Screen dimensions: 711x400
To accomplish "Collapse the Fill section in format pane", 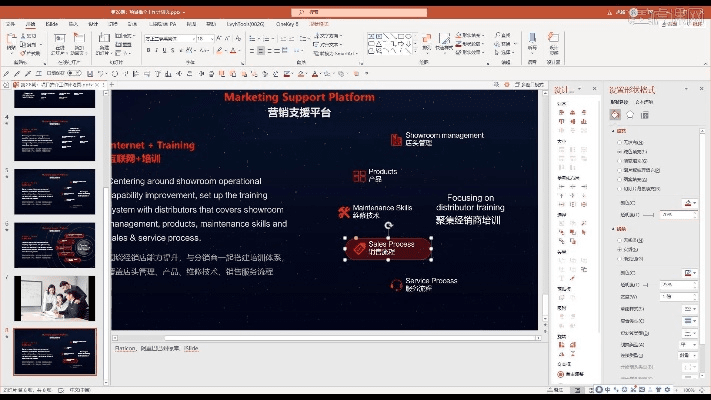I will pyautogui.click(x=613, y=131).
